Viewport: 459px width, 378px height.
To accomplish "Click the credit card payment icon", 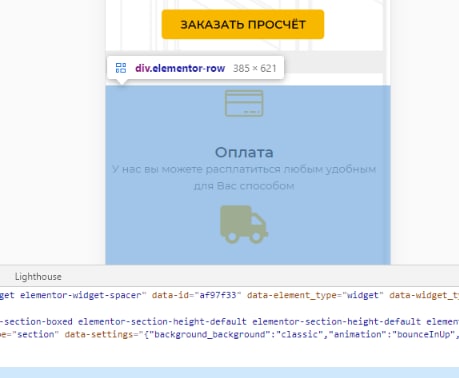I will (x=244, y=103).
